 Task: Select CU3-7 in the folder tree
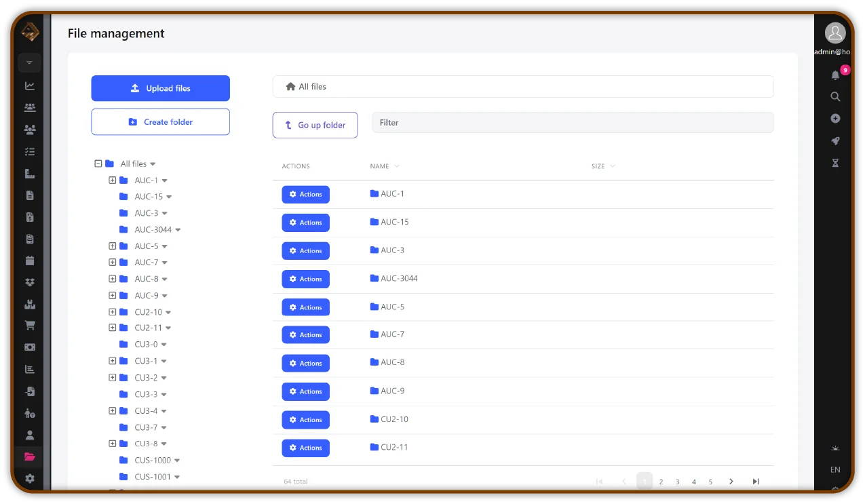[146, 427]
